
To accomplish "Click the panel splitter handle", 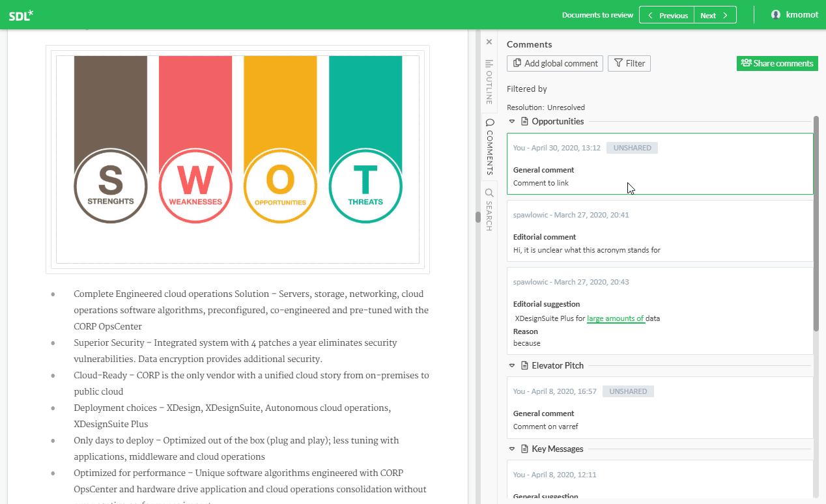I will click(477, 217).
